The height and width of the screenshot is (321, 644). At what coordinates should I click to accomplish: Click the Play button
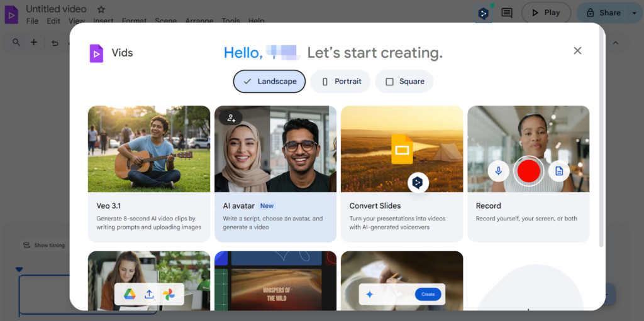(546, 13)
